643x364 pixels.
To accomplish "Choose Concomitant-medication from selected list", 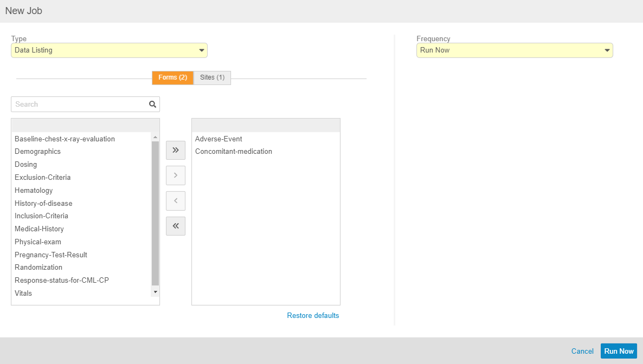I will [234, 152].
